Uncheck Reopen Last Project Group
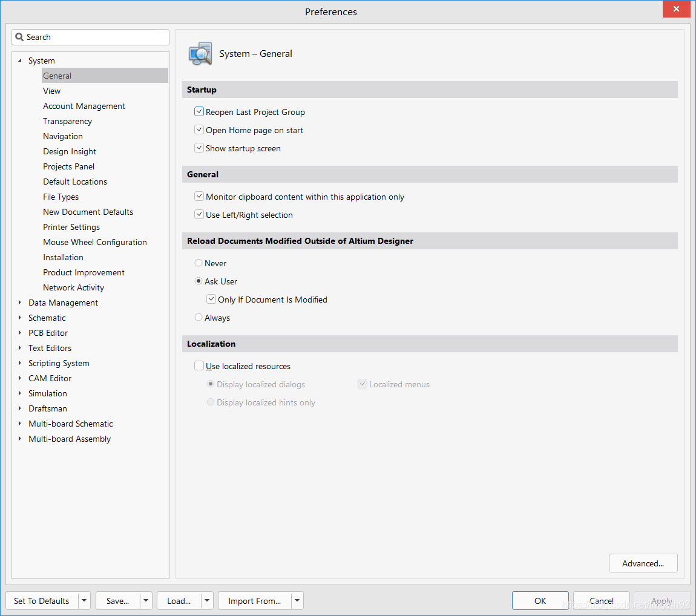The height and width of the screenshot is (616, 696). [x=199, y=112]
